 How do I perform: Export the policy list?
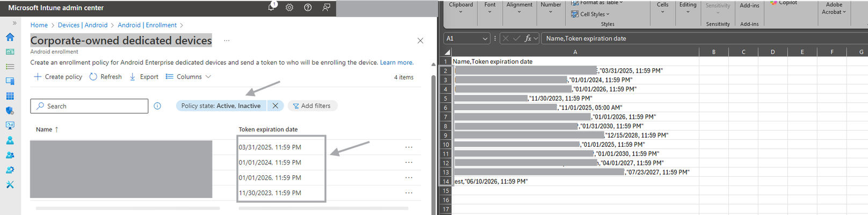[144, 77]
